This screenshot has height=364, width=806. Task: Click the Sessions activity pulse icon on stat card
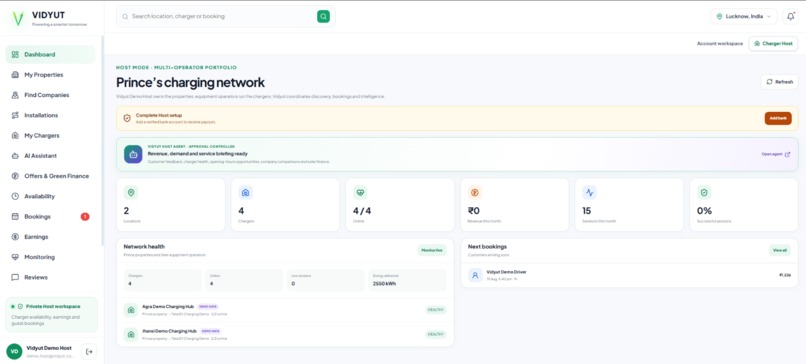pyautogui.click(x=589, y=193)
